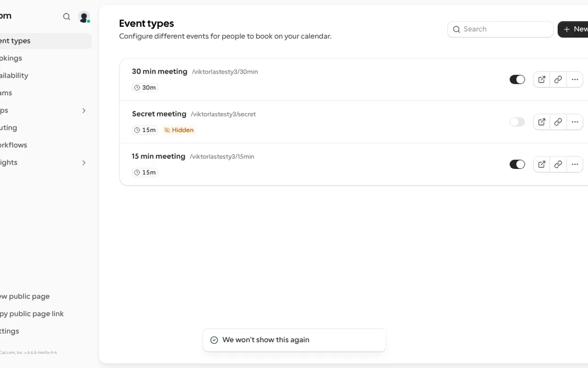This screenshot has height=368, width=588.
Task: Copy the Secret meeting link
Action: [558, 122]
